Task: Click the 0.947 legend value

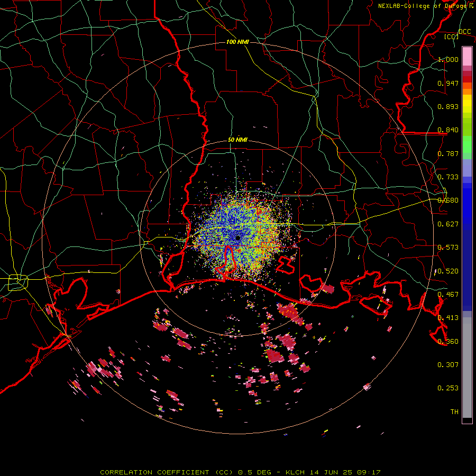Action: click(448, 83)
